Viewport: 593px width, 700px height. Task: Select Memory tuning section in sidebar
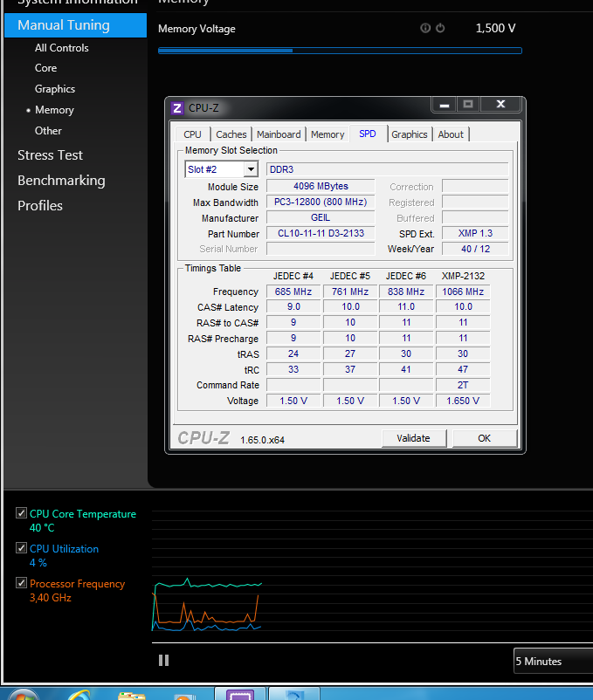pyautogui.click(x=54, y=110)
